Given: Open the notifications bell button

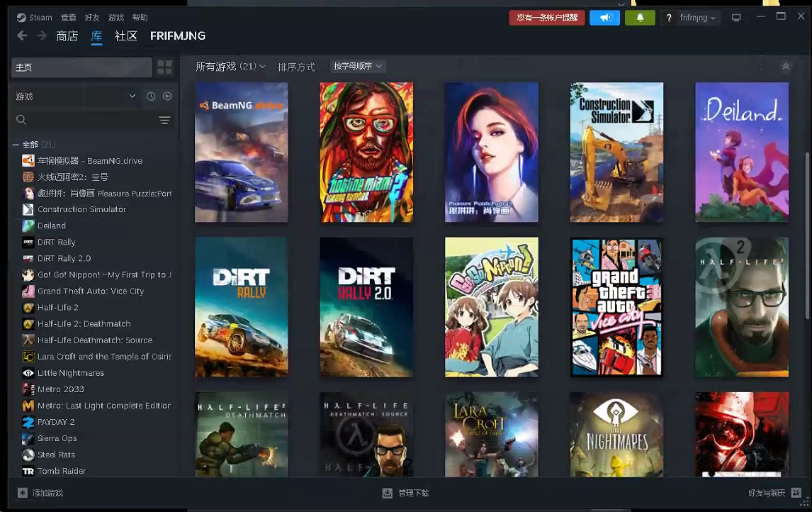Looking at the screenshot, I should pos(640,18).
